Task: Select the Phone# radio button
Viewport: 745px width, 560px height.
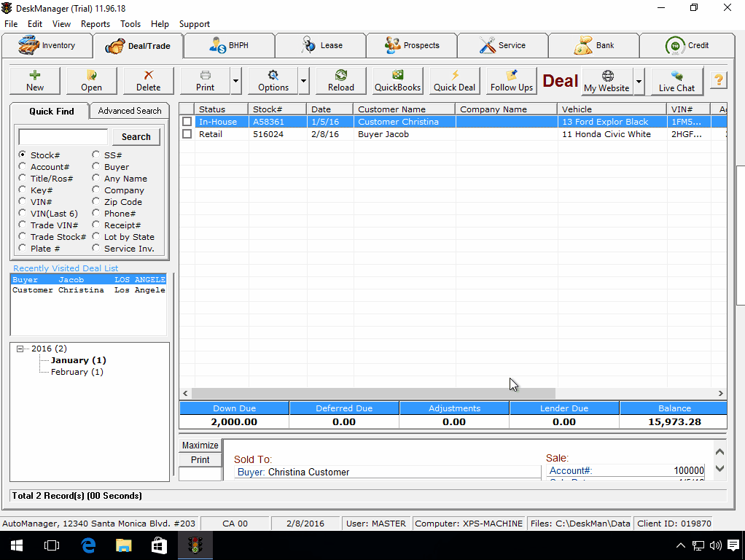Action: click(96, 213)
